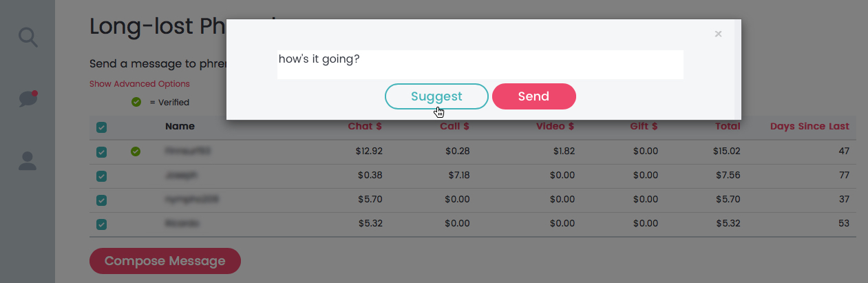Click the Verified legend check icon
868x283 pixels.
[136, 102]
